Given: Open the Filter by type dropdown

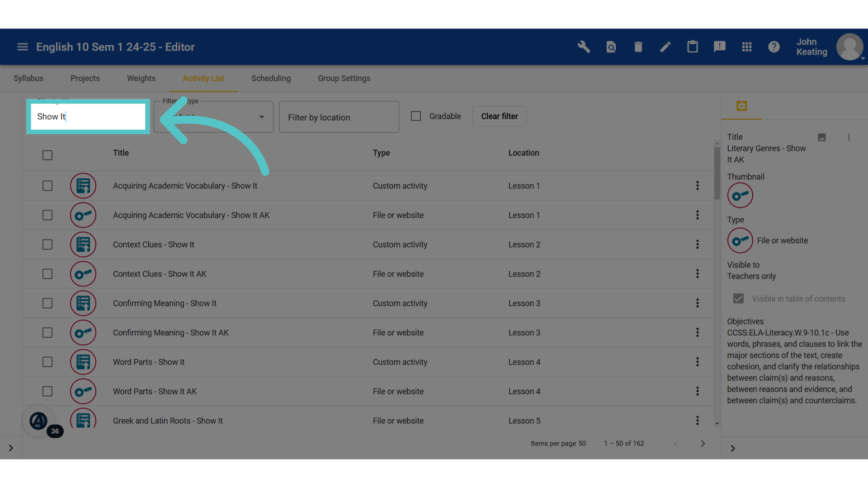Looking at the screenshot, I should pos(213,117).
